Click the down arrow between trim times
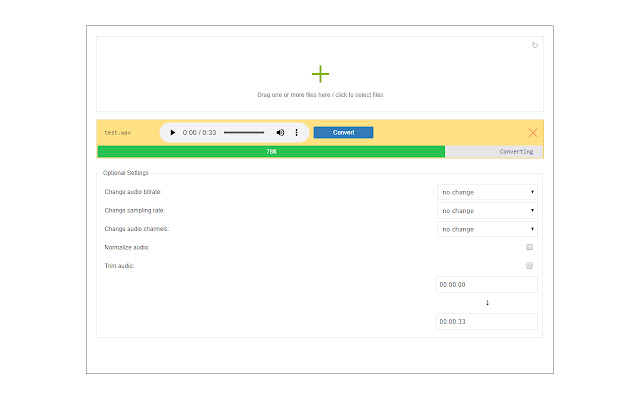 (487, 303)
